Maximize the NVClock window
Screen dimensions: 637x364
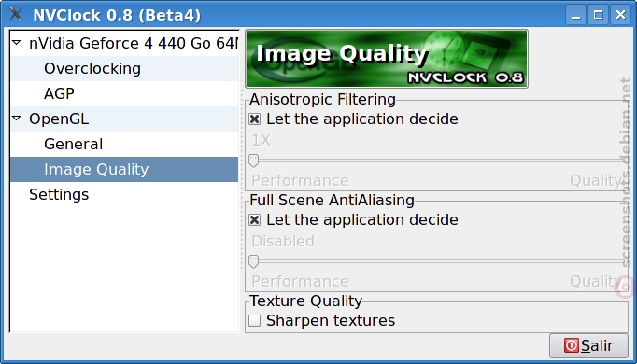[598, 15]
